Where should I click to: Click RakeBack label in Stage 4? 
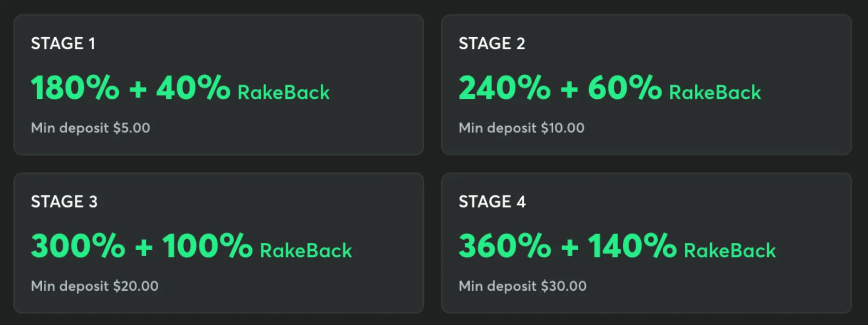click(x=730, y=251)
